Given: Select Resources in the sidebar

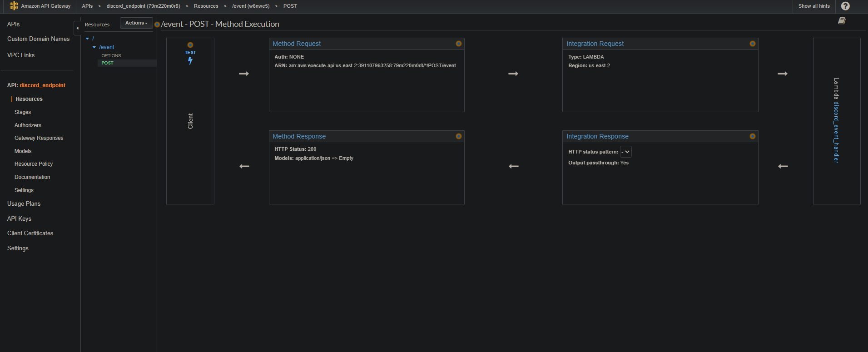Looking at the screenshot, I should 29,99.
